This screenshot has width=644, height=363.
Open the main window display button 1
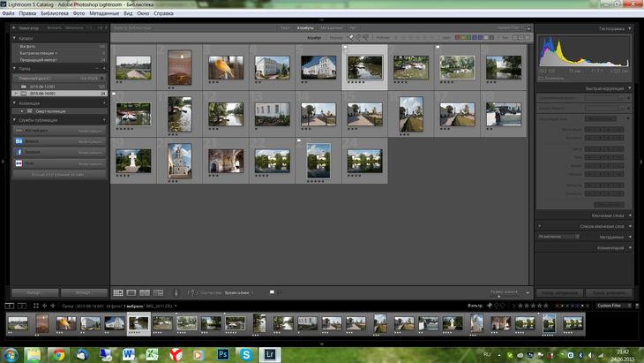tap(9, 306)
